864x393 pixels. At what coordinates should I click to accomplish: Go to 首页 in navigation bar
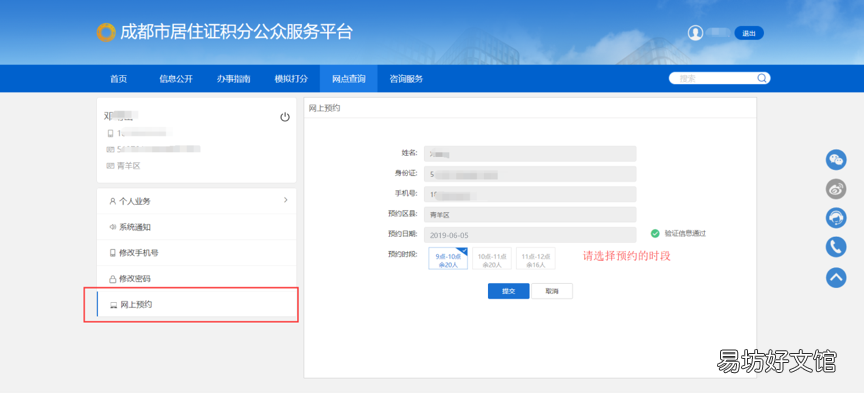(118, 79)
